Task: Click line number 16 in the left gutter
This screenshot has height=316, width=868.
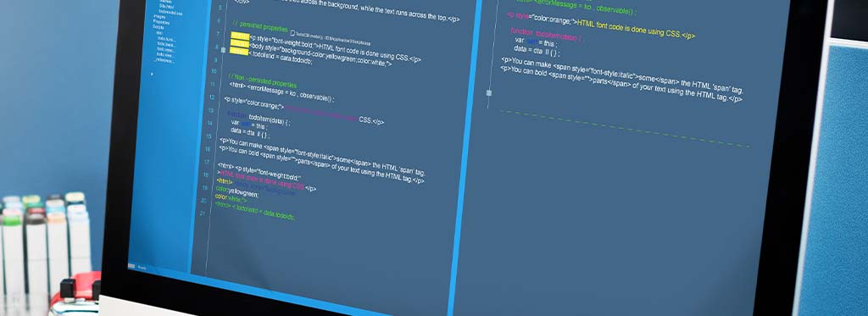Action: click(207, 149)
